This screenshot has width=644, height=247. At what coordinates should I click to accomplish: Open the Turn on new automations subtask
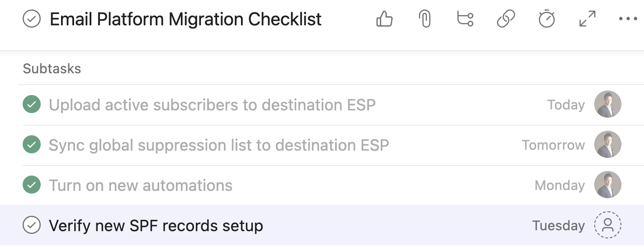[141, 185]
